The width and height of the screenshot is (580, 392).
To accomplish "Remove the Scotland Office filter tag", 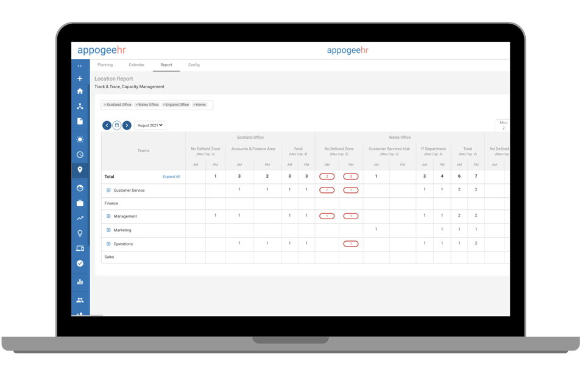I will (105, 105).
